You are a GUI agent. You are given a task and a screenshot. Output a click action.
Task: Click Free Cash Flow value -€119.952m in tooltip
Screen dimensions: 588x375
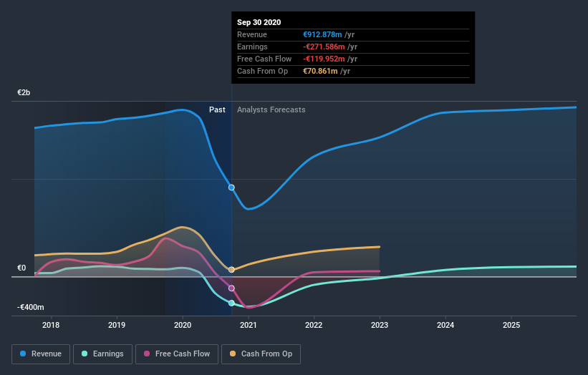(324, 59)
